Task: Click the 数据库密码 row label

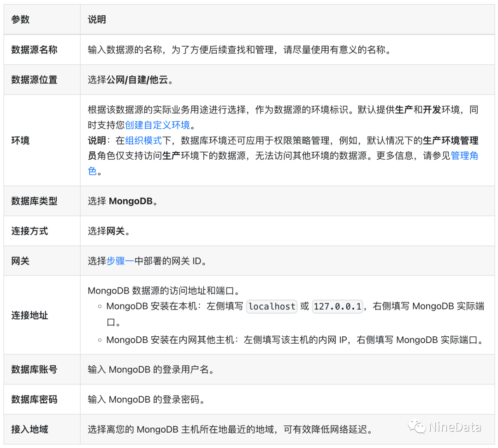Action: click(34, 399)
